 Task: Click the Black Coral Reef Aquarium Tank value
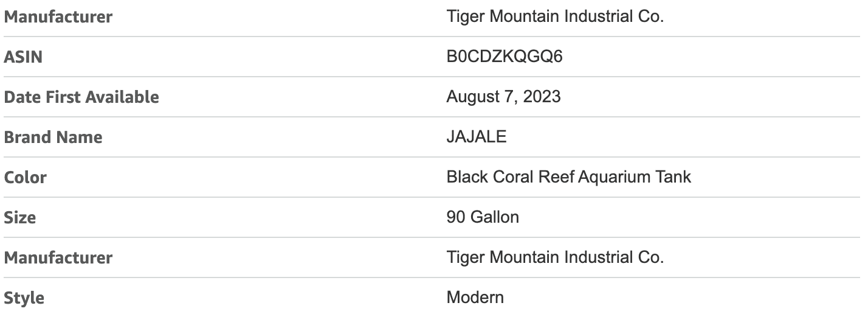point(568,177)
